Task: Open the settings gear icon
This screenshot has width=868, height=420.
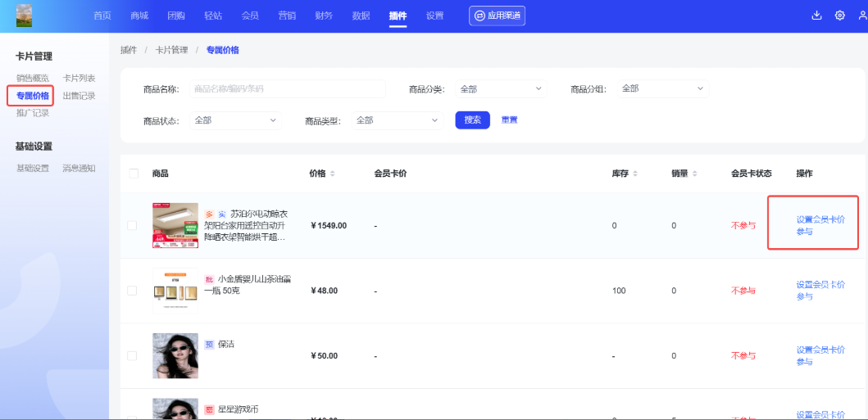Action: pos(839,16)
